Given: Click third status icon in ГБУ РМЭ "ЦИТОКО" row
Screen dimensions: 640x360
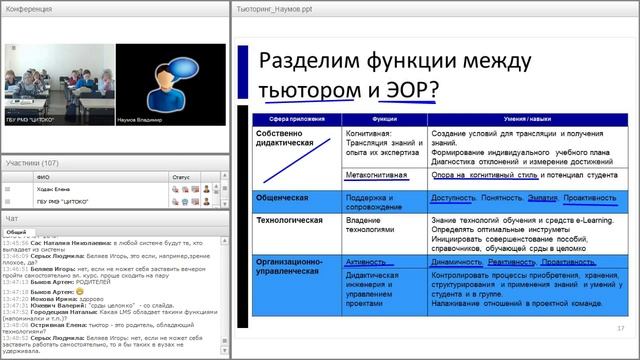Looking at the screenshot, I should (x=195, y=202).
